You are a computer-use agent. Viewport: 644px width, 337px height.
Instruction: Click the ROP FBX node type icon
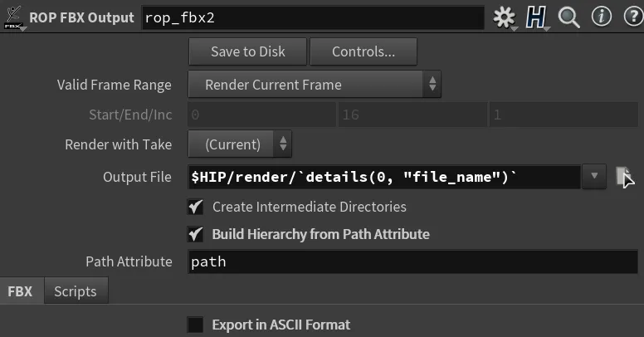[x=13, y=17]
